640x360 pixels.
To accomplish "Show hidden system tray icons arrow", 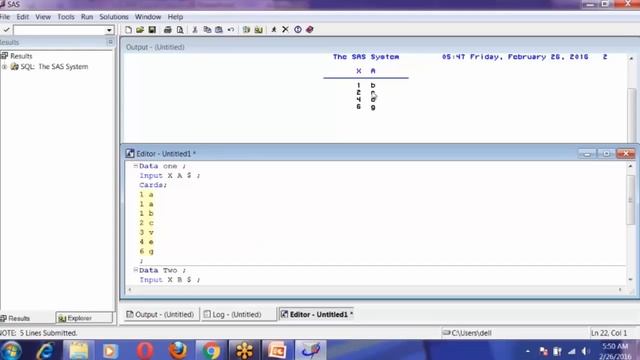I will click(x=528, y=351).
